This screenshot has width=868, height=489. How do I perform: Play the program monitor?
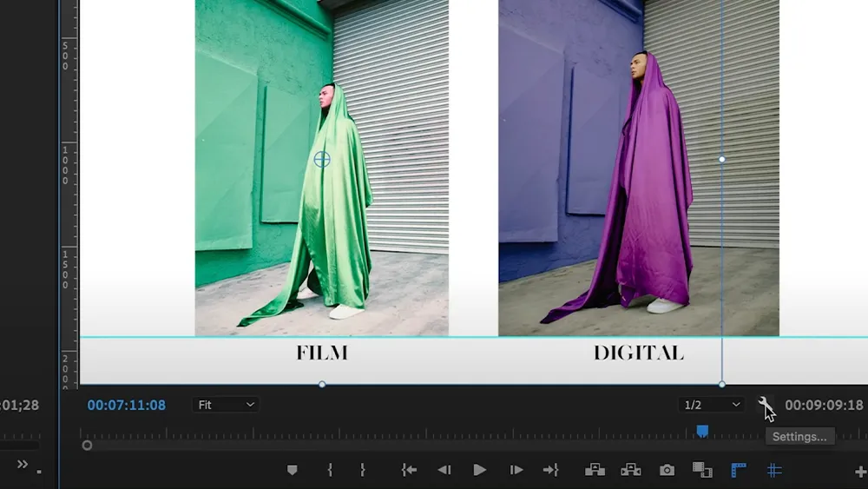click(479, 470)
